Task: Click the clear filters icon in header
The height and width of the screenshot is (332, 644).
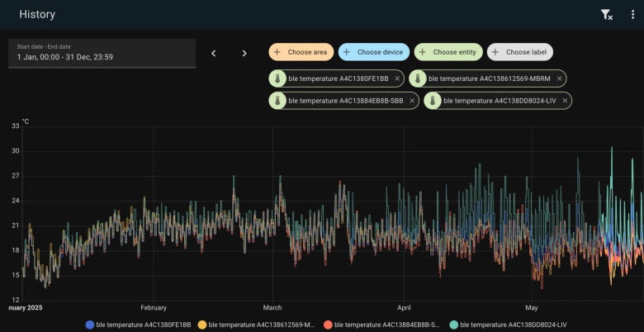Action: [x=606, y=14]
